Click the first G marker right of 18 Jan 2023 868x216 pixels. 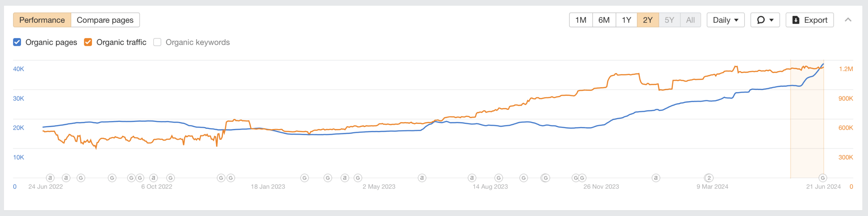click(304, 178)
